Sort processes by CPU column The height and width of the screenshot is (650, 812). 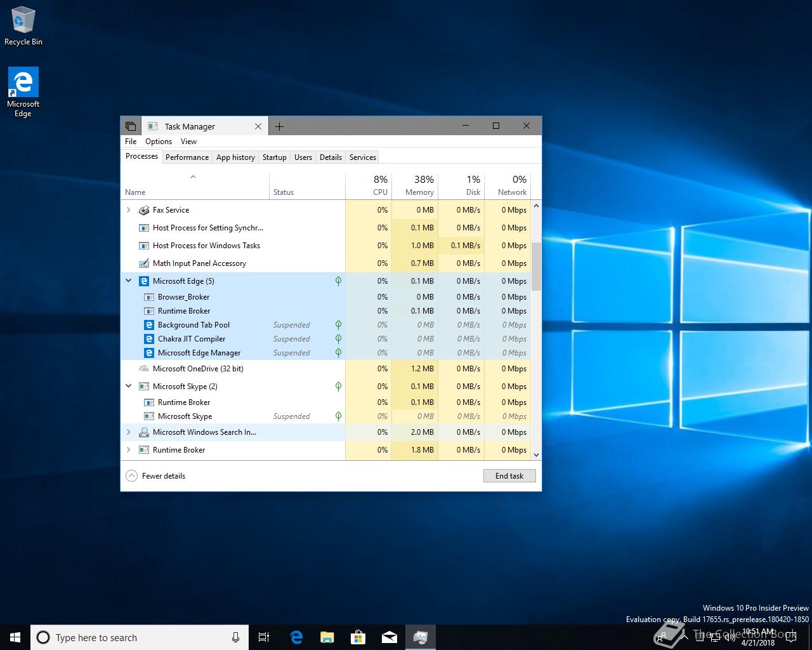pos(369,185)
